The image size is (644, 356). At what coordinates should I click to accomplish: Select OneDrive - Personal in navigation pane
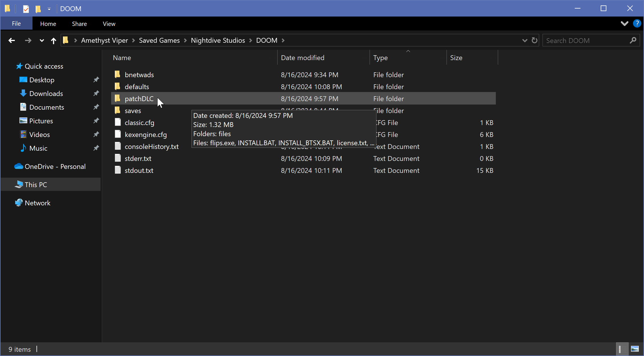click(55, 167)
